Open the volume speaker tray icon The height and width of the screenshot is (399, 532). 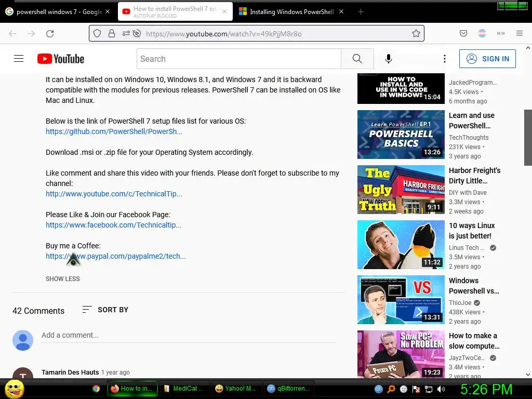coord(441,389)
